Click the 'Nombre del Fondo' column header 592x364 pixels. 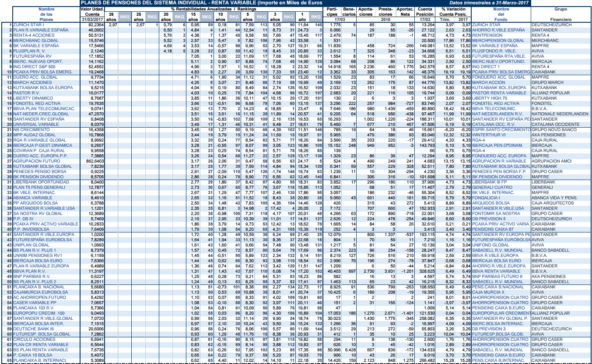501,14
